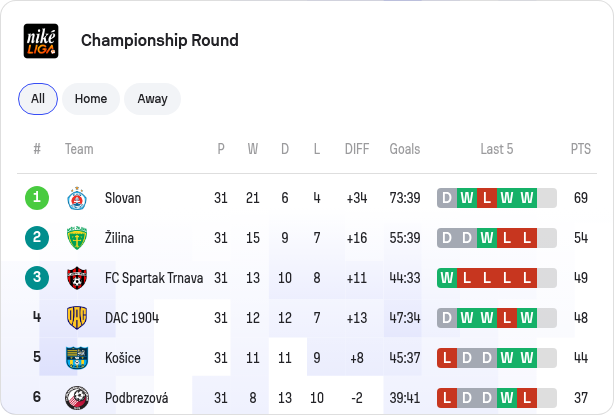Open the Slovan team crest
This screenshot has height=415, width=614.
tap(77, 198)
